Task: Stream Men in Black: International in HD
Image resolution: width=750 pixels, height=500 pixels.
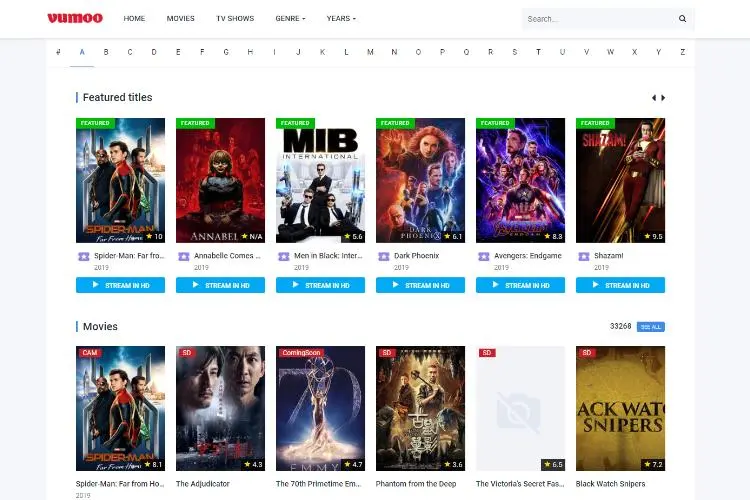Action: pos(320,285)
